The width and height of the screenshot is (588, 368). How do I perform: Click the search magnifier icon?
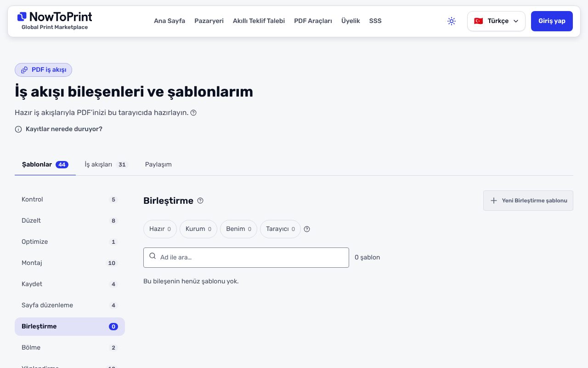(x=153, y=256)
